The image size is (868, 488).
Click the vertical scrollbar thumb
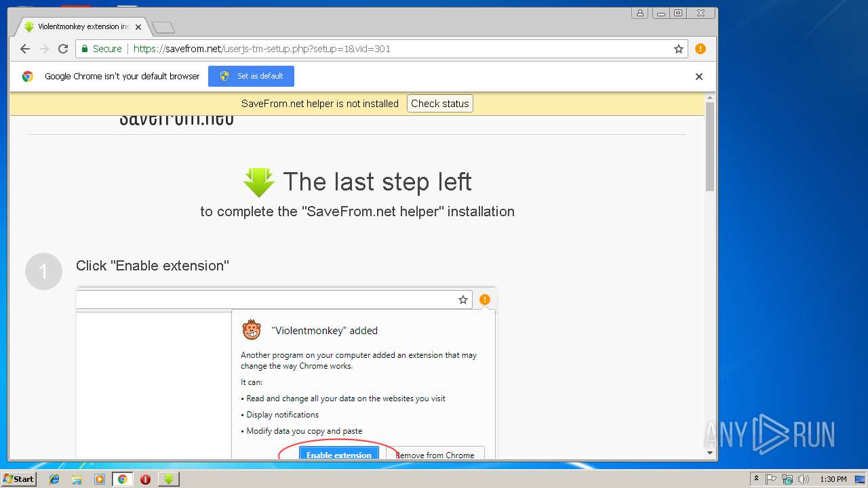pos(710,146)
